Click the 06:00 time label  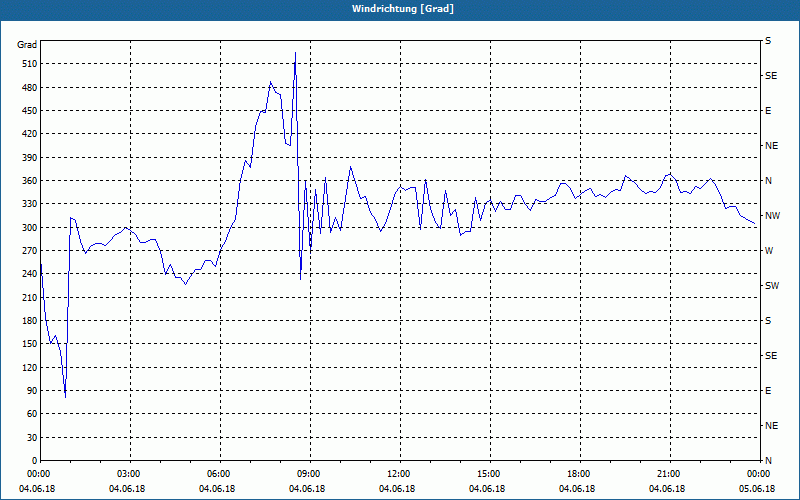pos(217,474)
